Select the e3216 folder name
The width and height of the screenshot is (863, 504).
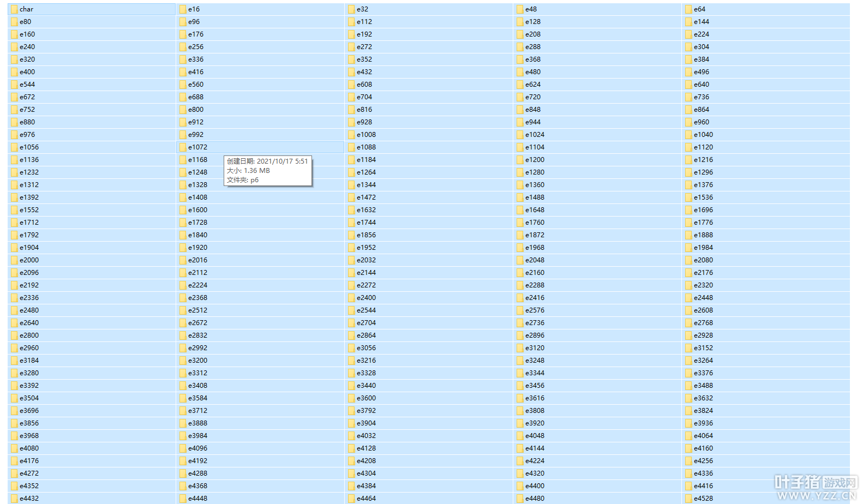coord(366,361)
